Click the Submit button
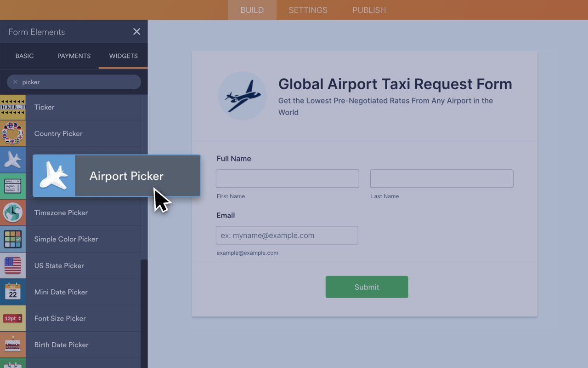This screenshot has width=588, height=368. pos(367,287)
